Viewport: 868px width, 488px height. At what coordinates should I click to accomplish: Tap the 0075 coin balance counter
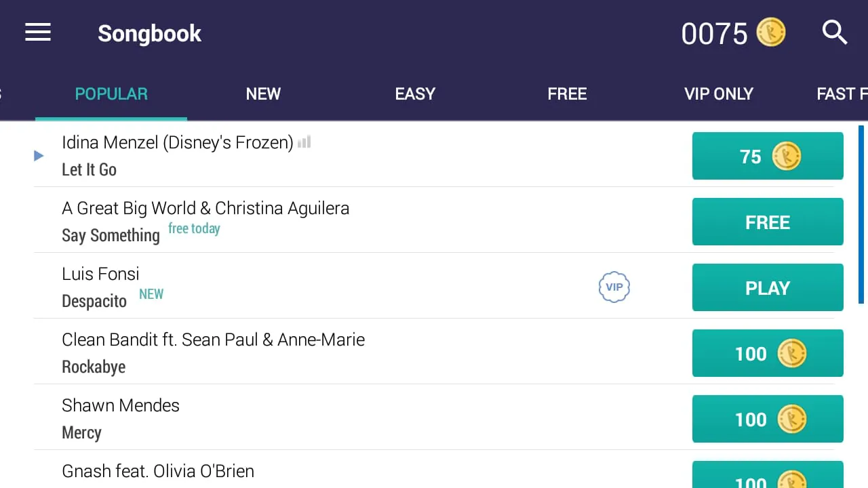[714, 34]
